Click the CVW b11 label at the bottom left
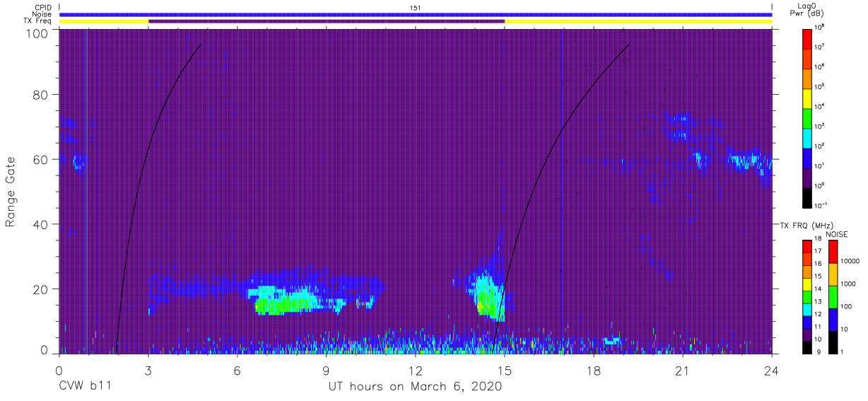Viewport: 868px width, 401px height. click(83, 387)
